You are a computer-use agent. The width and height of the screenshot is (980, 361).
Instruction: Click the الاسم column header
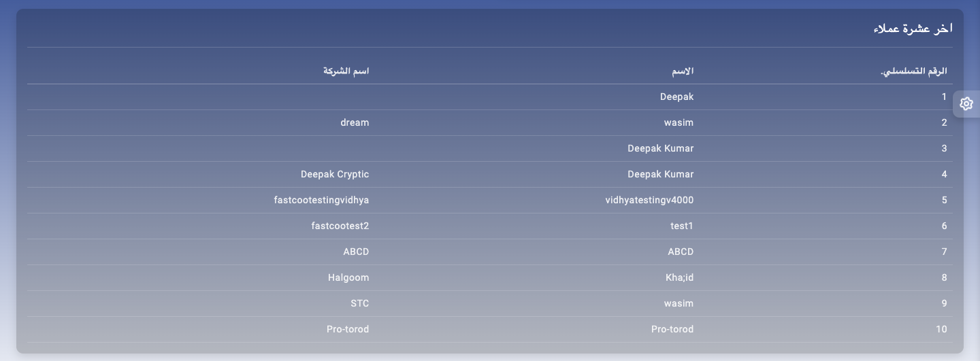[x=683, y=71]
